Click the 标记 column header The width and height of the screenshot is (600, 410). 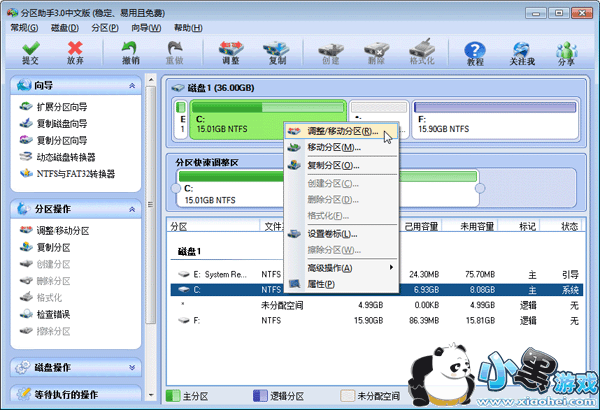pos(519,226)
